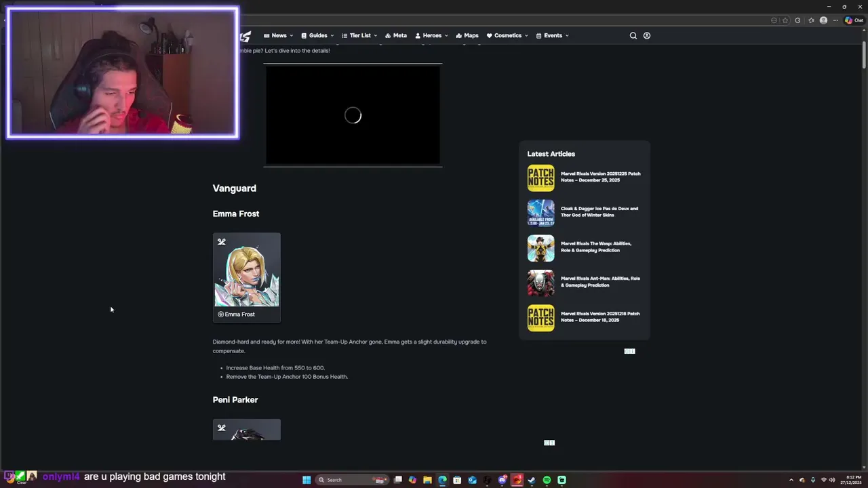Click the December 18 Patch Notes thumbnail
This screenshot has height=488, width=868.
pyautogui.click(x=541, y=318)
